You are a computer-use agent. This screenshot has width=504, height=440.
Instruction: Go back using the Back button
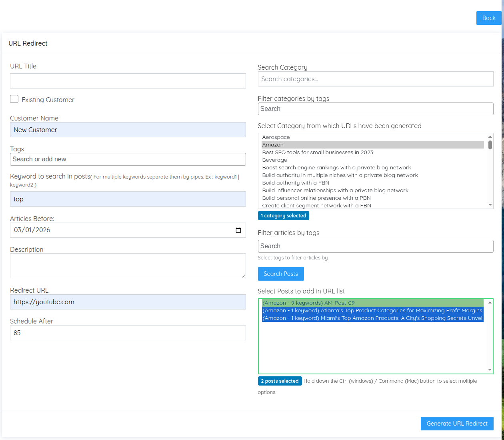click(488, 18)
